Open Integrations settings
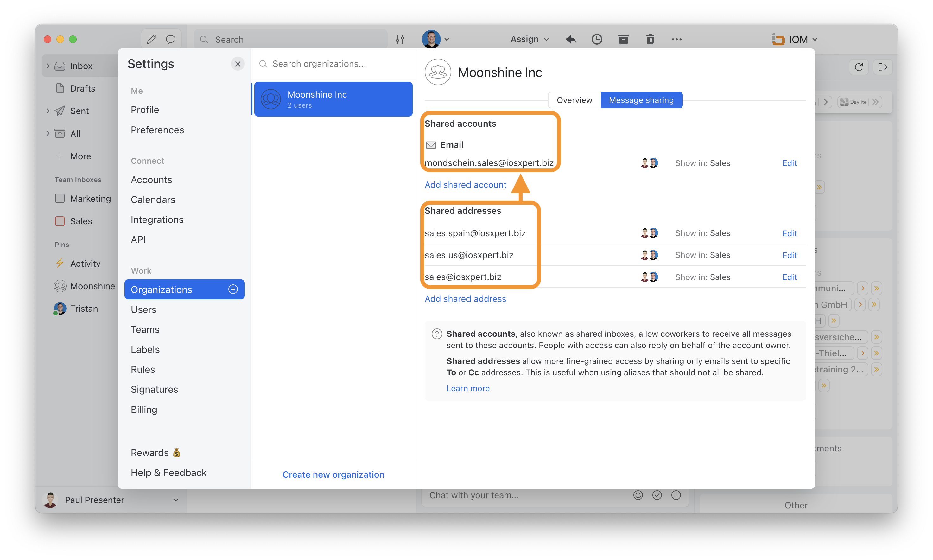 [157, 220]
